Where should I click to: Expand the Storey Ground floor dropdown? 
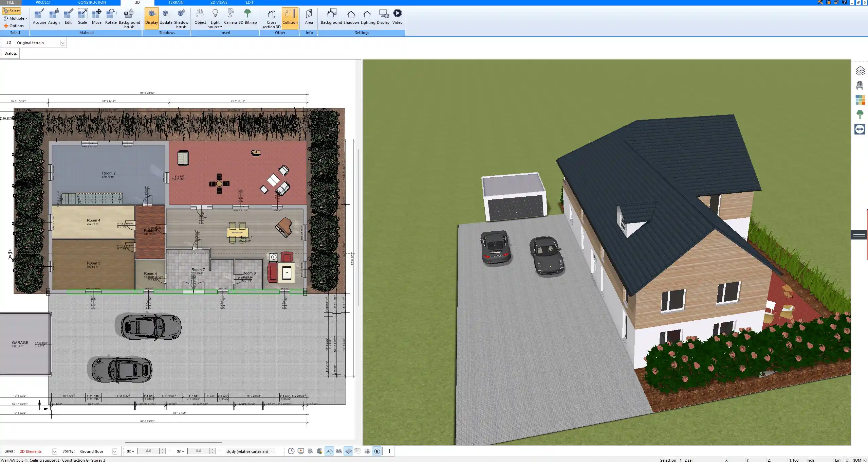tap(115, 451)
